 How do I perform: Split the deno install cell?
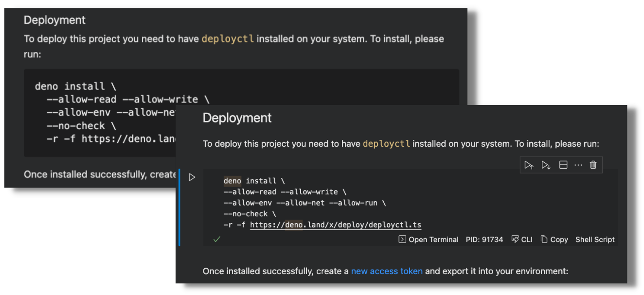[x=563, y=165]
